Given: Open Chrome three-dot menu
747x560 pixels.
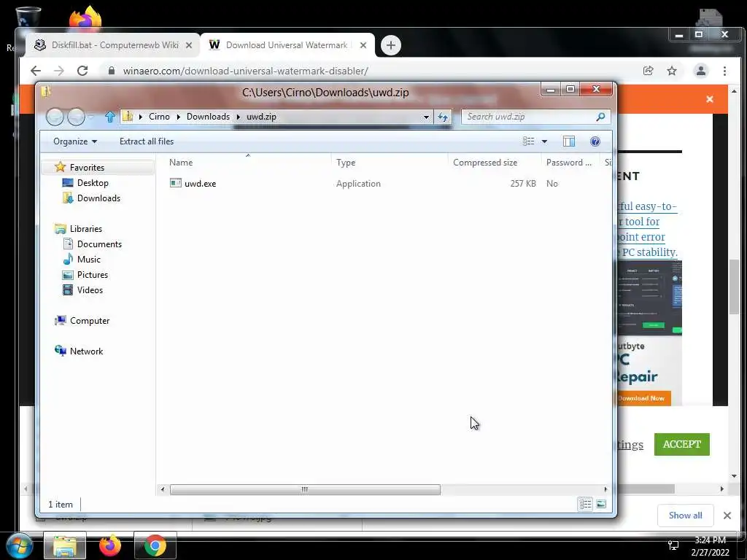Looking at the screenshot, I should (x=724, y=71).
